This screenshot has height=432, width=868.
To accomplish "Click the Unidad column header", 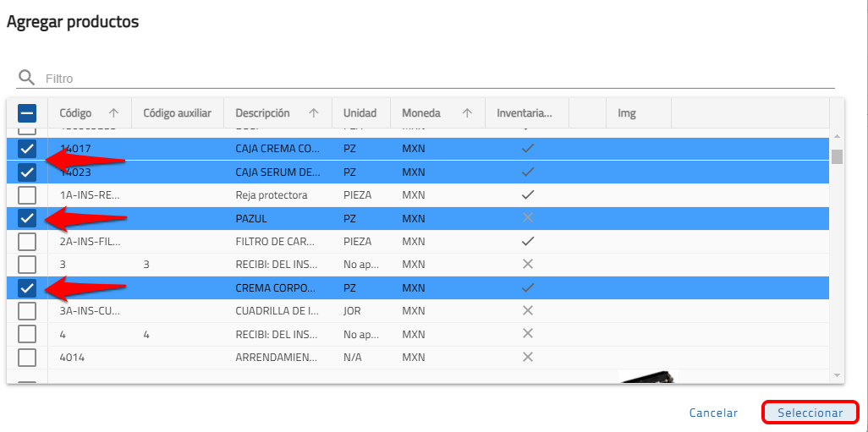I will 360,113.
